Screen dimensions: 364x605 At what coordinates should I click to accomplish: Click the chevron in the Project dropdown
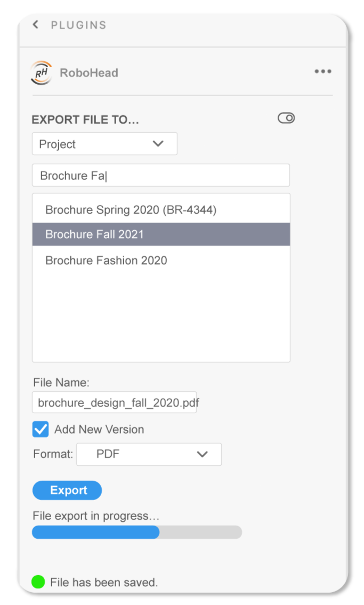pos(158,144)
